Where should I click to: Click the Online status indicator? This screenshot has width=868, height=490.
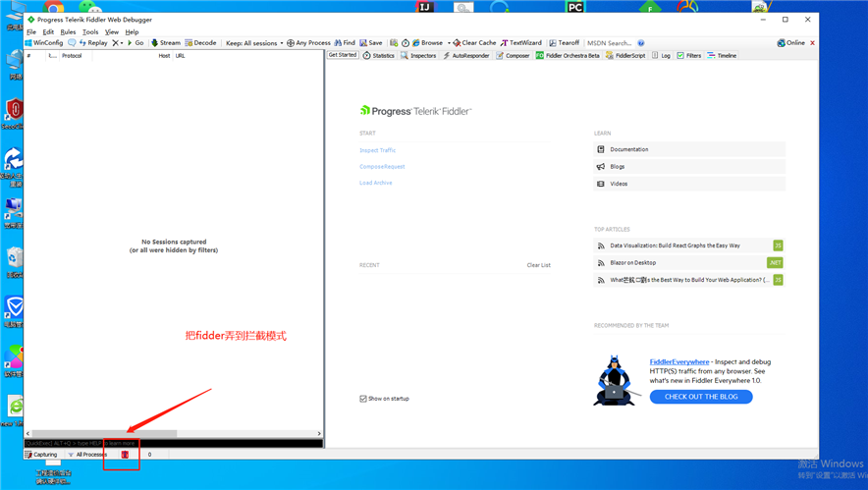791,42
